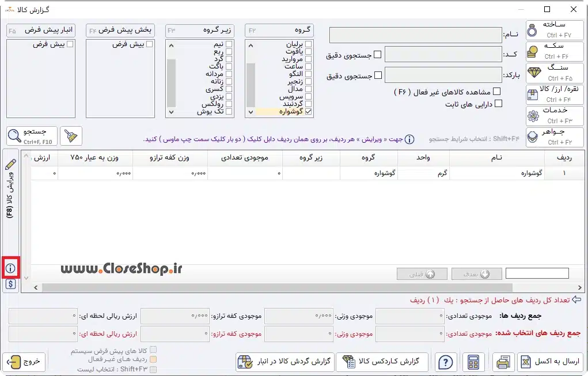This screenshot has width=588, height=376.
Task: Click the info icon beside edit hint
Action: click(x=410, y=139)
